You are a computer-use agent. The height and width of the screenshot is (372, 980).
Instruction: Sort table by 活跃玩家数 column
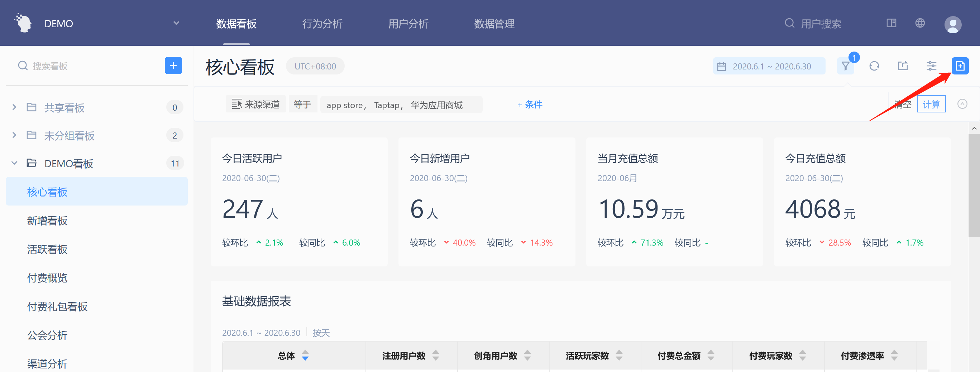619,356
